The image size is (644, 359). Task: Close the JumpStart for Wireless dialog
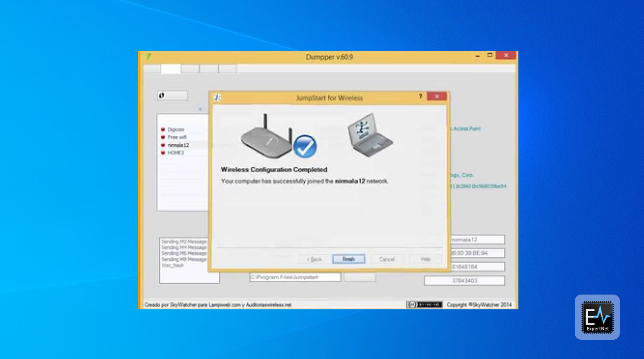pos(437,96)
